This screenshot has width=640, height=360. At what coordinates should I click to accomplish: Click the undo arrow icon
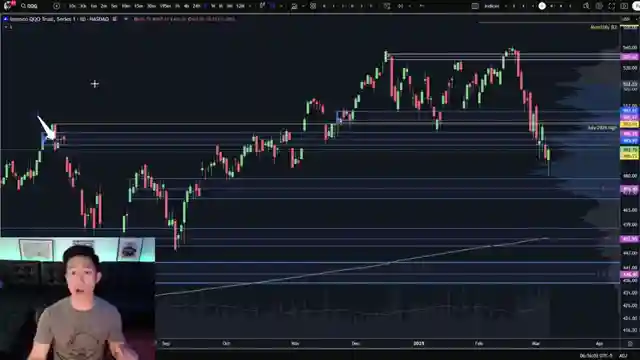pyautogui.click(x=422, y=6)
